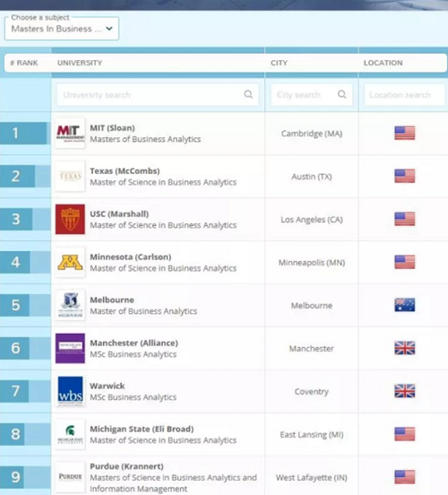Click the Purdue logo
This screenshot has height=495, width=448.
(70, 477)
